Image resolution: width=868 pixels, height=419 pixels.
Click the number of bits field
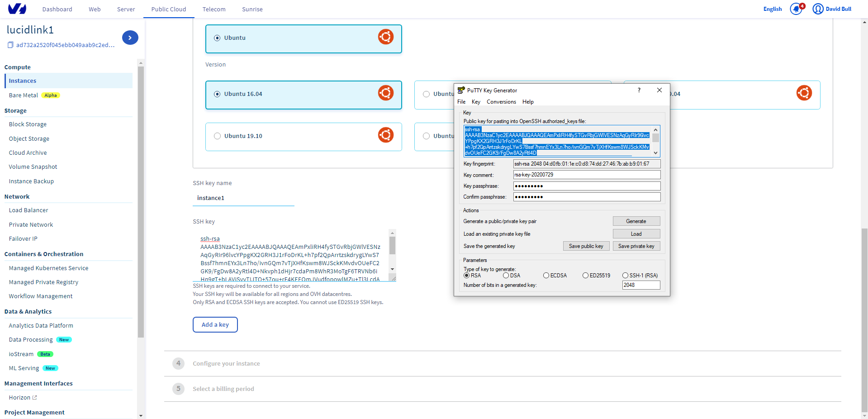(x=641, y=285)
